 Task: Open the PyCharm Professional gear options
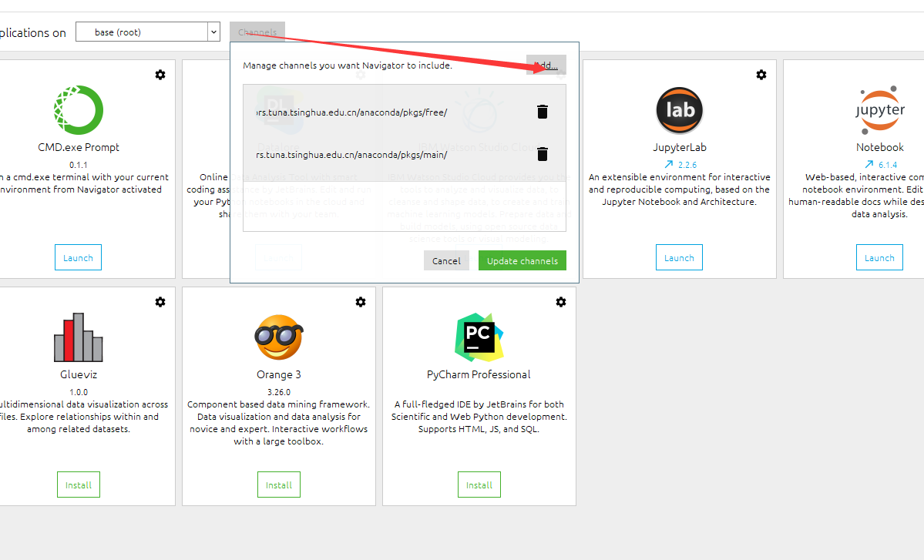561,302
